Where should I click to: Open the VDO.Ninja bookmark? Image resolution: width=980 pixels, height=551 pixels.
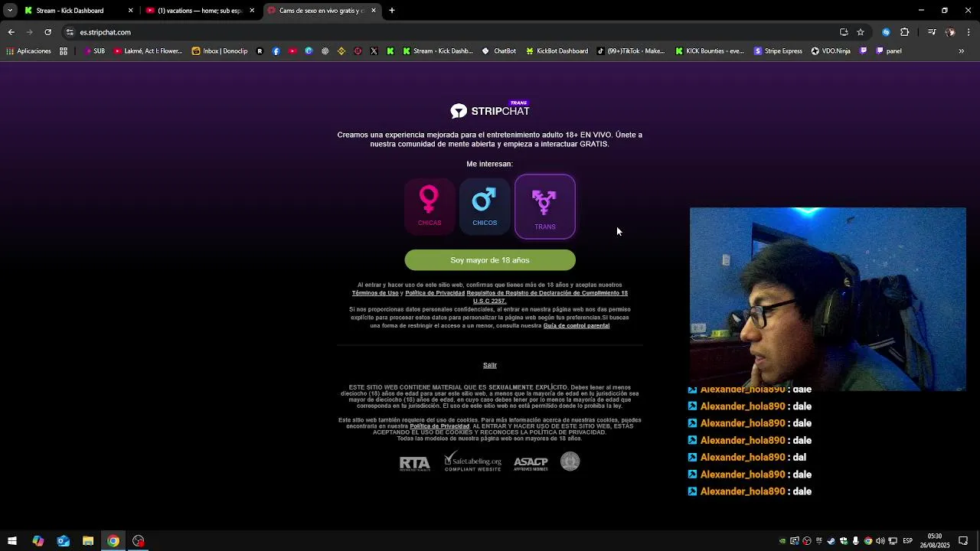click(x=830, y=51)
